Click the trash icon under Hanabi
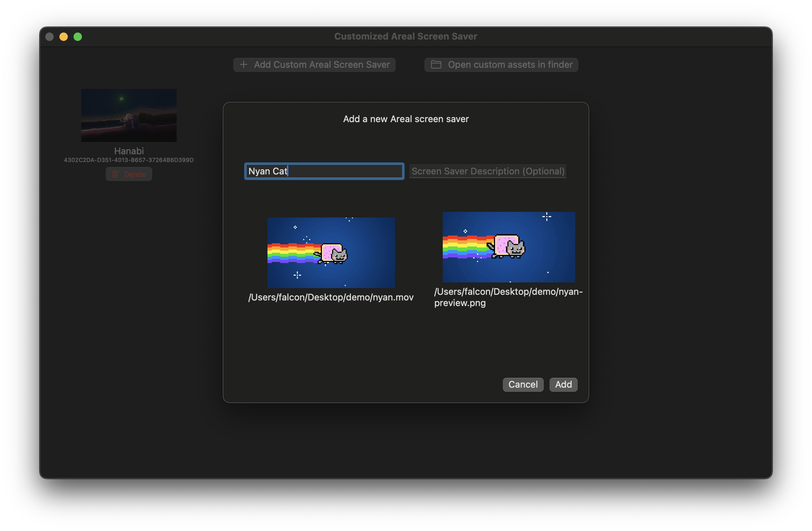 115,174
